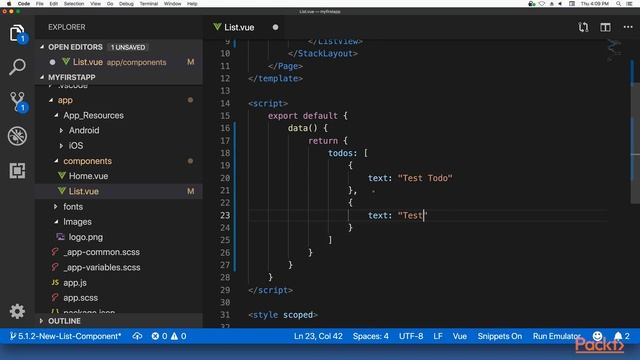The width and height of the screenshot is (640, 360).
Task: Open the File menu
Action: point(40,4)
